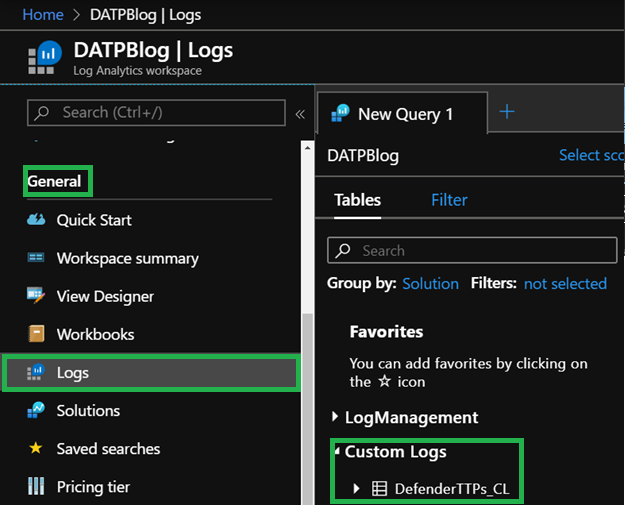The height and width of the screenshot is (505, 625).
Task: Change Group by Solution setting
Action: 430,284
